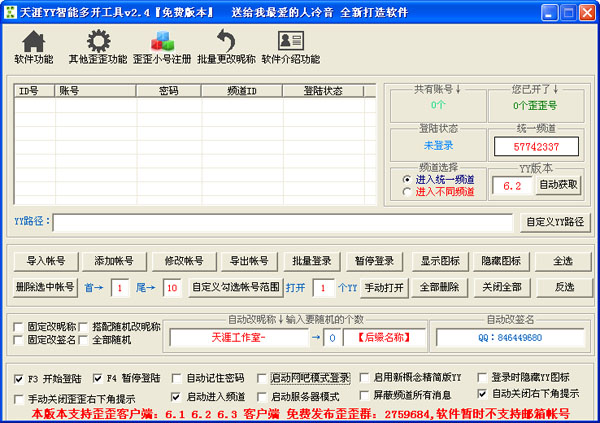600x423 pixels.
Task: Click 隐藏图标 button
Action: pos(501,261)
